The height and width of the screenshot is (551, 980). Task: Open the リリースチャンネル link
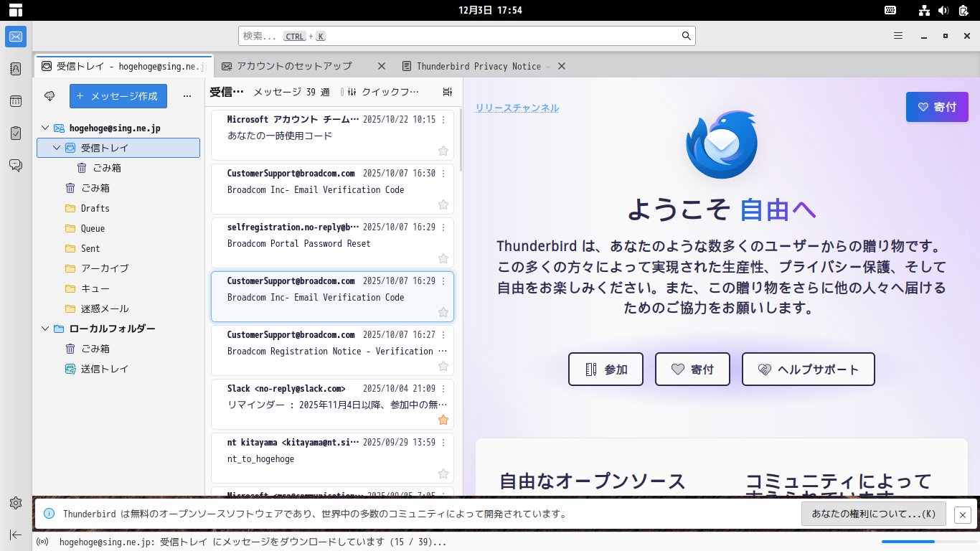[x=517, y=108]
